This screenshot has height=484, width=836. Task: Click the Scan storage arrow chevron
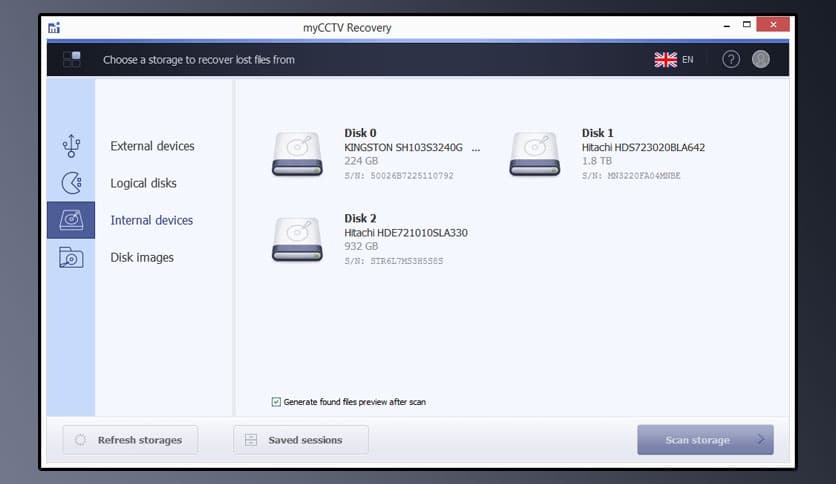pos(761,440)
